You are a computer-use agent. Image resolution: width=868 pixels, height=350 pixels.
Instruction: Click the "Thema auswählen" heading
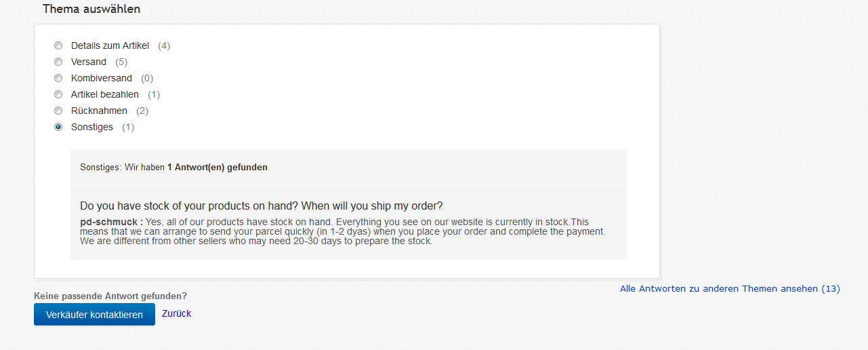(x=91, y=9)
